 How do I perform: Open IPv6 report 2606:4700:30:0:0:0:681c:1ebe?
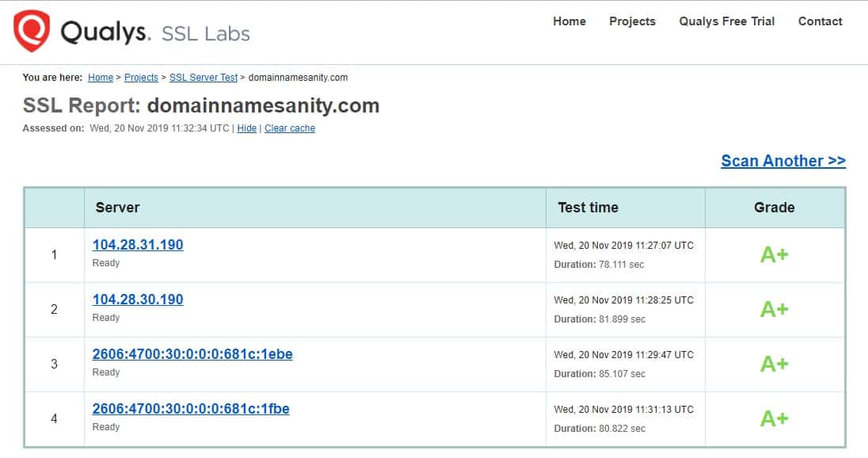point(193,353)
